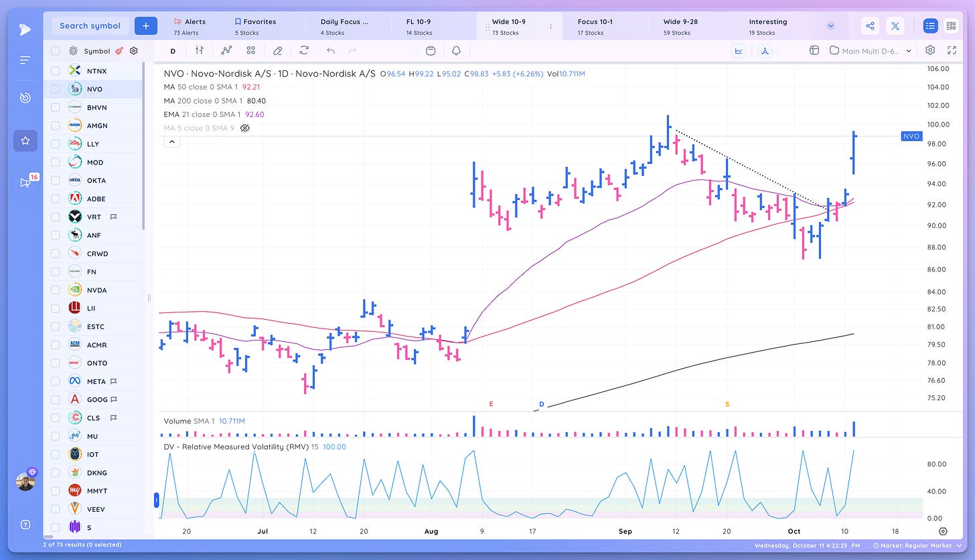The height and width of the screenshot is (560, 975).
Task: Click the share icon button
Action: click(870, 26)
